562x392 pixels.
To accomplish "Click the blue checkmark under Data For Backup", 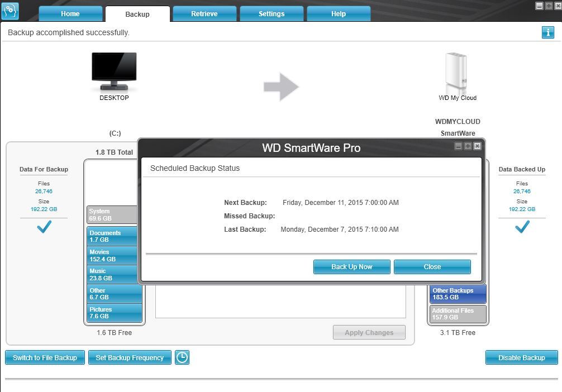I will (x=43, y=227).
